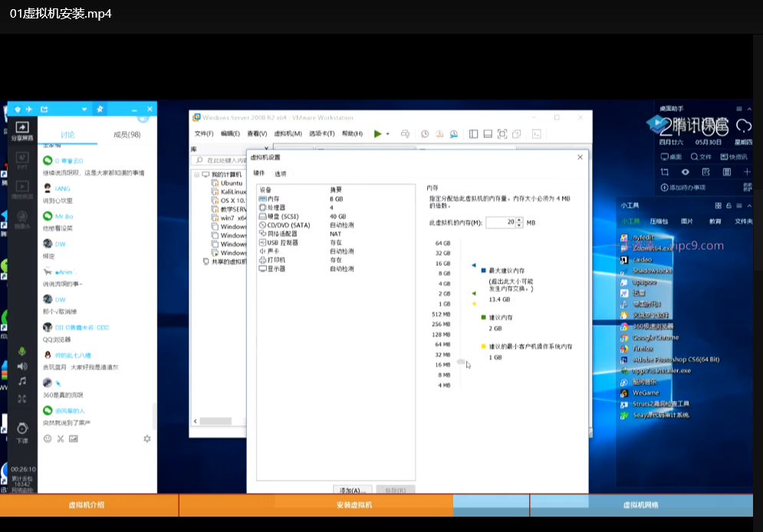
Task: Switch to the 成员(98) tab in chat
Action: [127, 135]
